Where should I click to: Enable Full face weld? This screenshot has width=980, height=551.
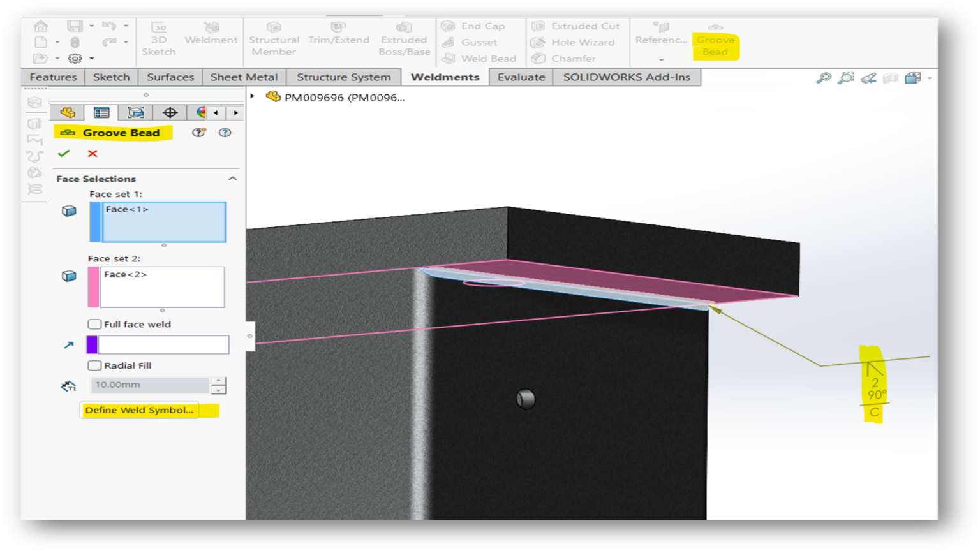(x=94, y=324)
